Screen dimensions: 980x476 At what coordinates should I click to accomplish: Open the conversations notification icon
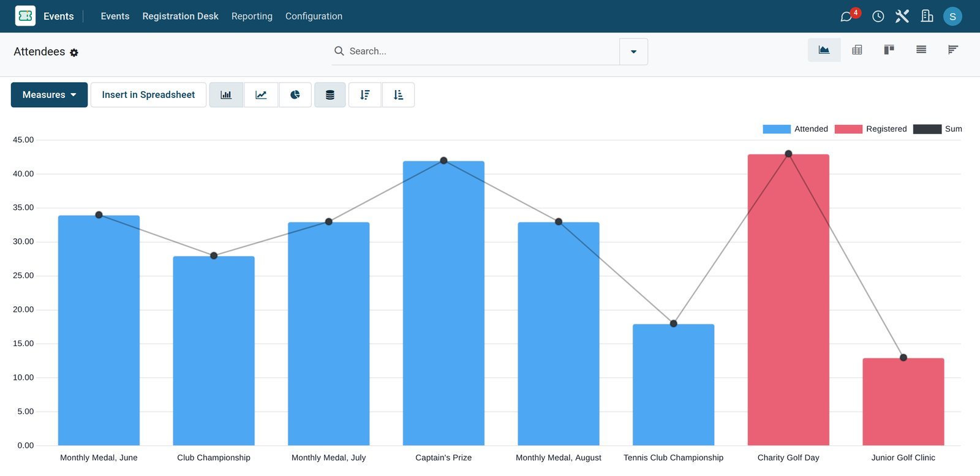point(846,17)
